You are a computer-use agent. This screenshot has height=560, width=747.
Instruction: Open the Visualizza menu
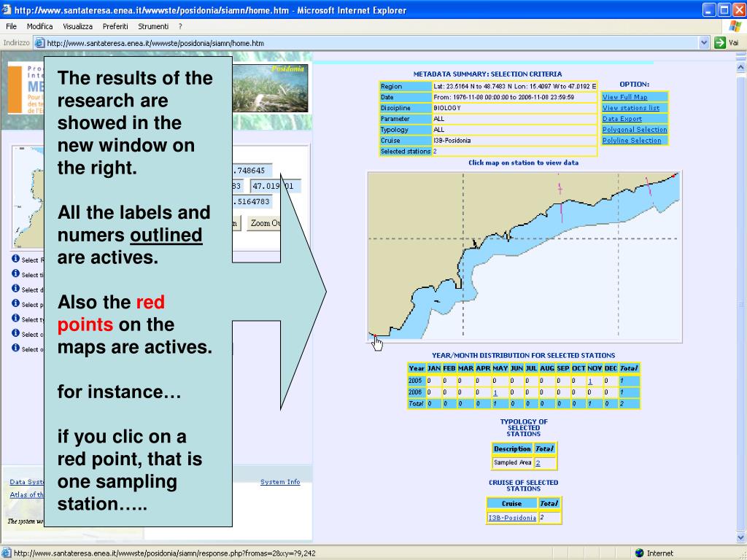[x=77, y=26]
